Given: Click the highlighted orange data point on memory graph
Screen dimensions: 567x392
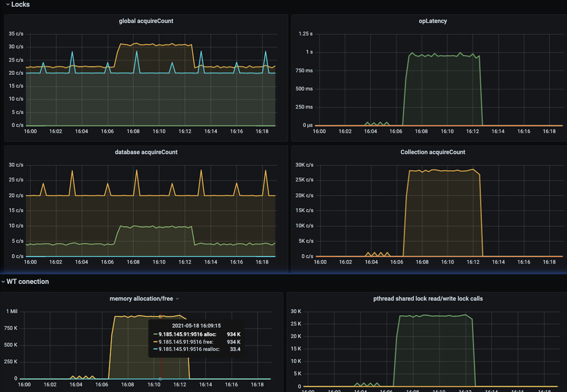Looking at the screenshot, I should (160, 316).
